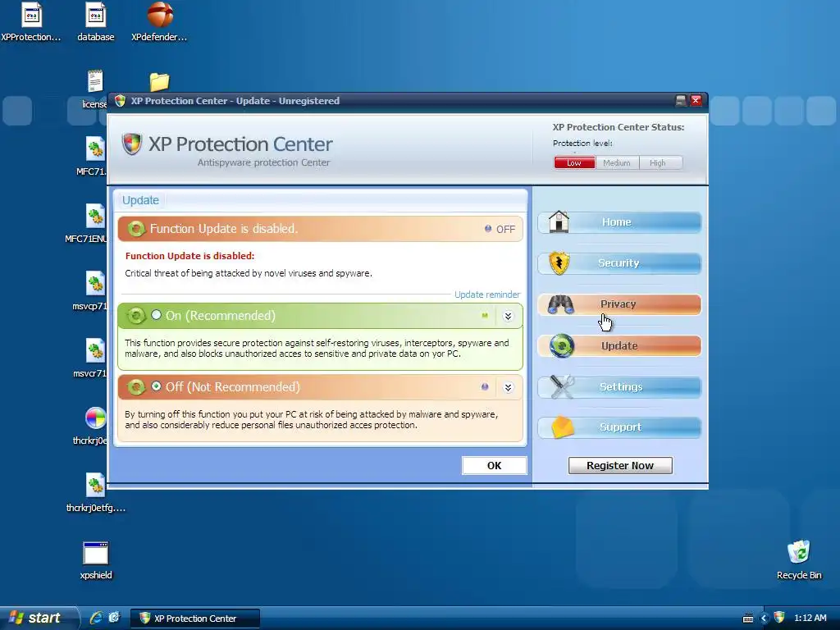
Task: Open the Support section
Action: [x=619, y=427]
